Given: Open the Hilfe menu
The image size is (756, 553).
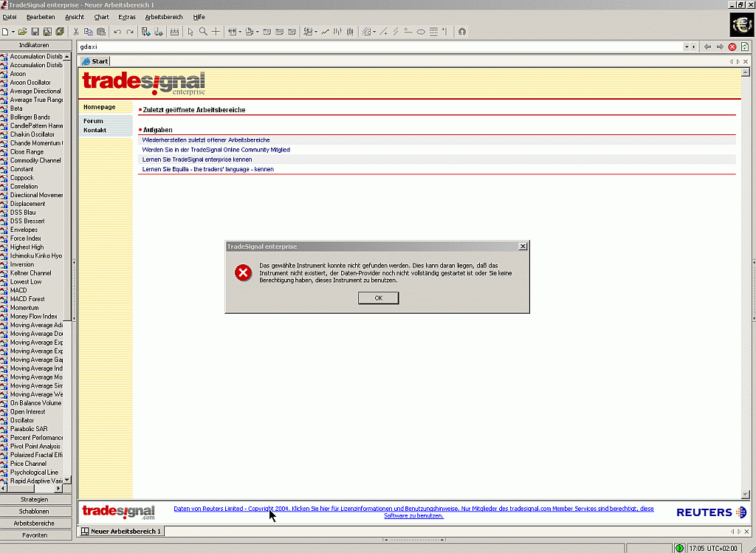Looking at the screenshot, I should [199, 17].
